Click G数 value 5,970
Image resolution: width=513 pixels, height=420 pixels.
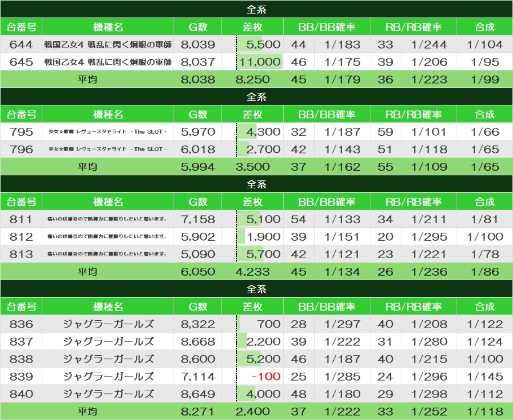[198, 132]
